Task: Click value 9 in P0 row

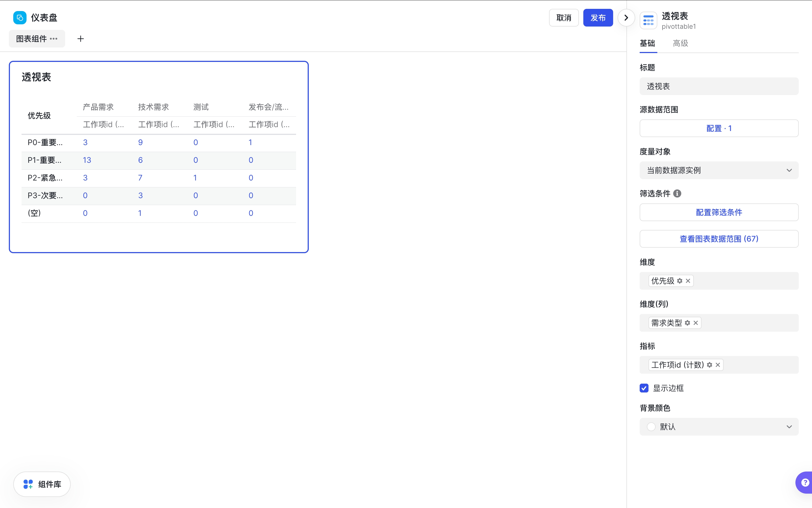Action: click(x=140, y=142)
